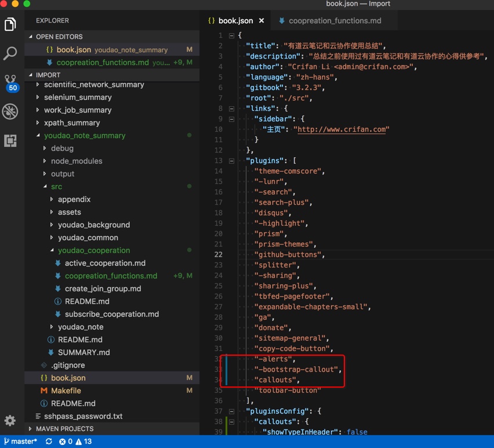The height and width of the screenshot is (448, 494).
Task: Click the warnings count icon showing 13
Action: [83, 442]
